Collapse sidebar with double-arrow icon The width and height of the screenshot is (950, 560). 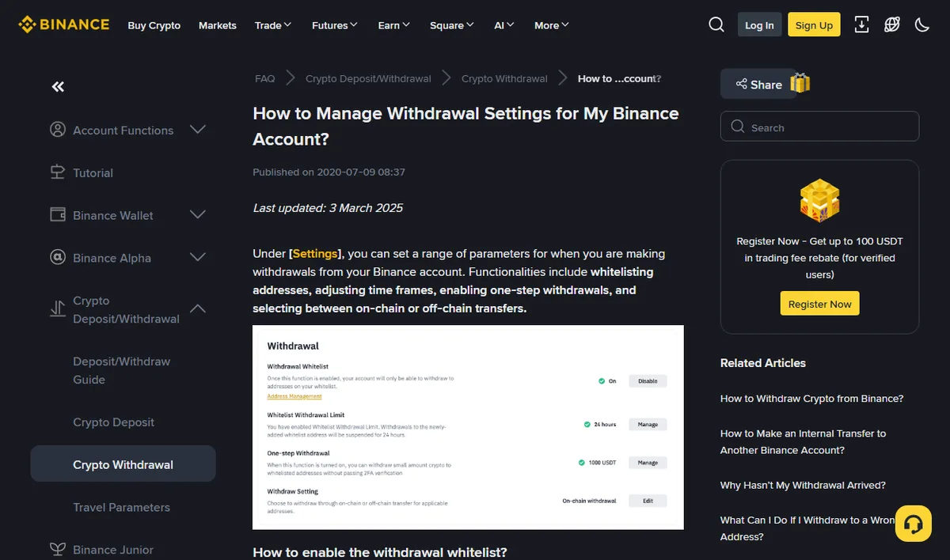tap(58, 87)
